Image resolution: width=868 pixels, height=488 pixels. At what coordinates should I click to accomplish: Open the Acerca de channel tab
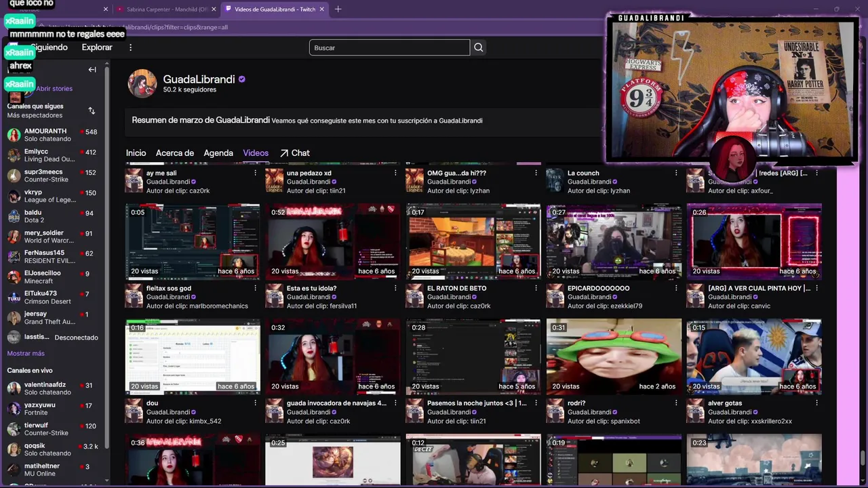175,153
